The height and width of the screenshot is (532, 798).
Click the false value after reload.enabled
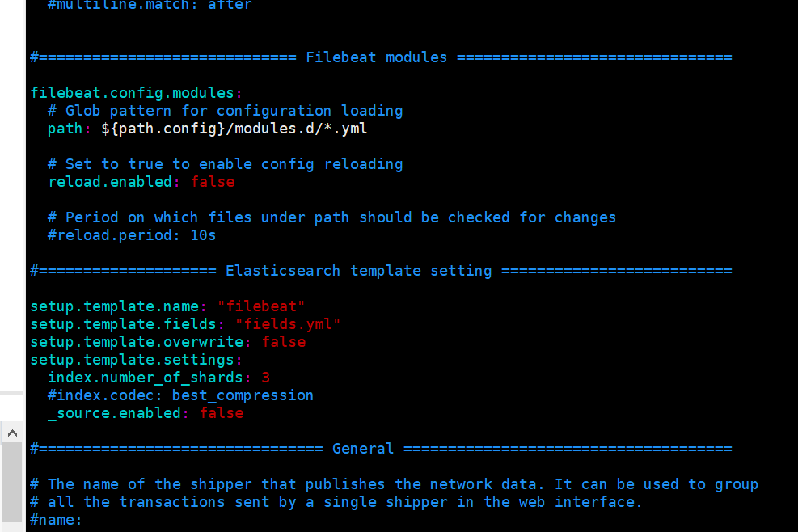click(x=213, y=182)
